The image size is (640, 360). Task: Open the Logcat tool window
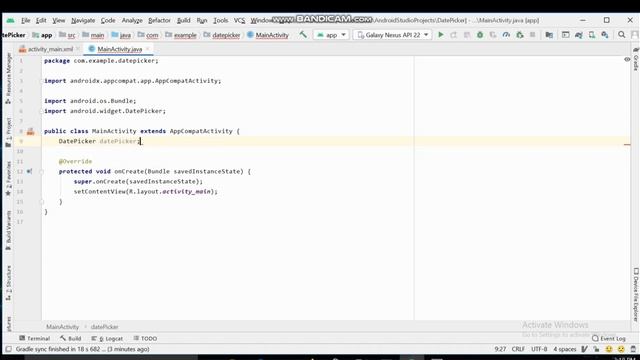tap(107, 338)
